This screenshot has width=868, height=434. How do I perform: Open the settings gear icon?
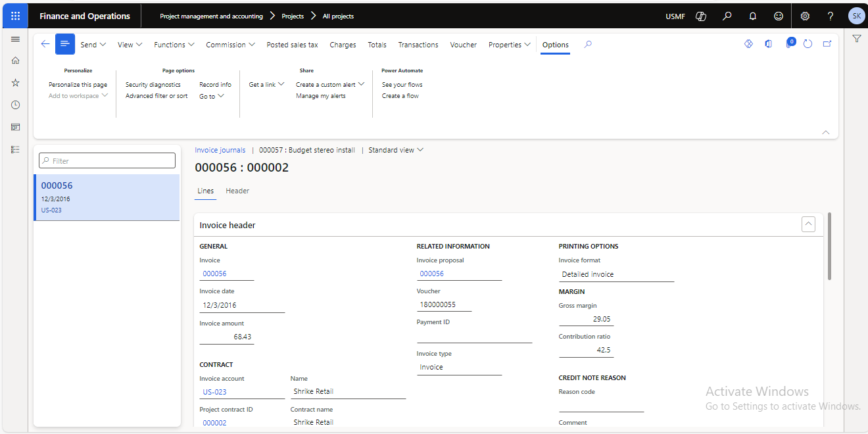[805, 16]
